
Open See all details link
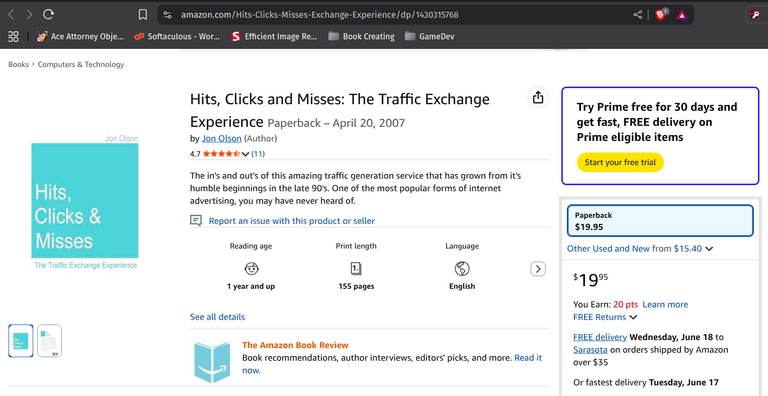click(x=217, y=317)
